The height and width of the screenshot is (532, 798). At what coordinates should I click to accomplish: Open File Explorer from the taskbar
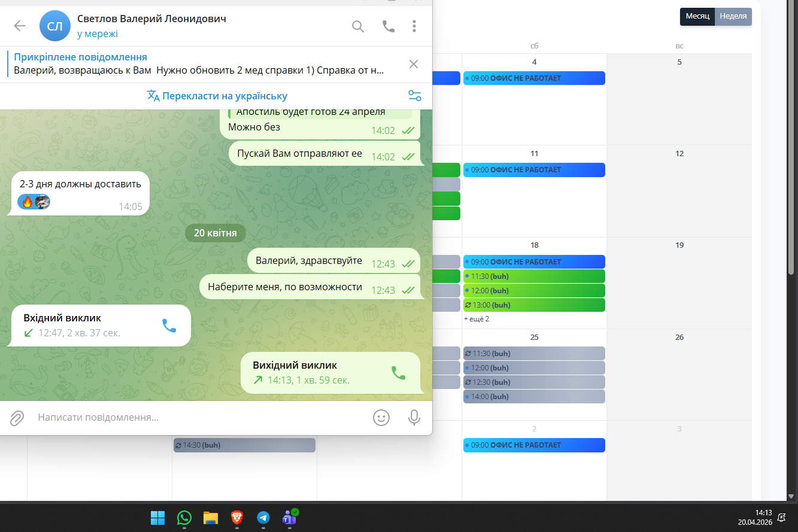tap(210, 518)
